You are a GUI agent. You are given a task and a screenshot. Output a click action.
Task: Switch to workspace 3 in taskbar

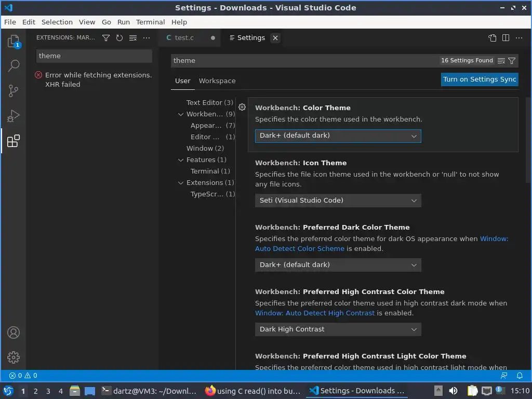pyautogui.click(x=48, y=391)
